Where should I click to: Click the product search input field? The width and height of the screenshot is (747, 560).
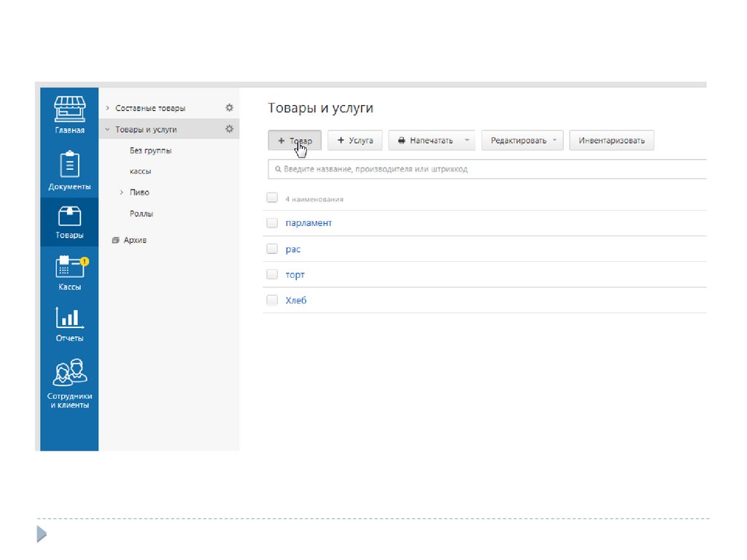click(x=481, y=169)
